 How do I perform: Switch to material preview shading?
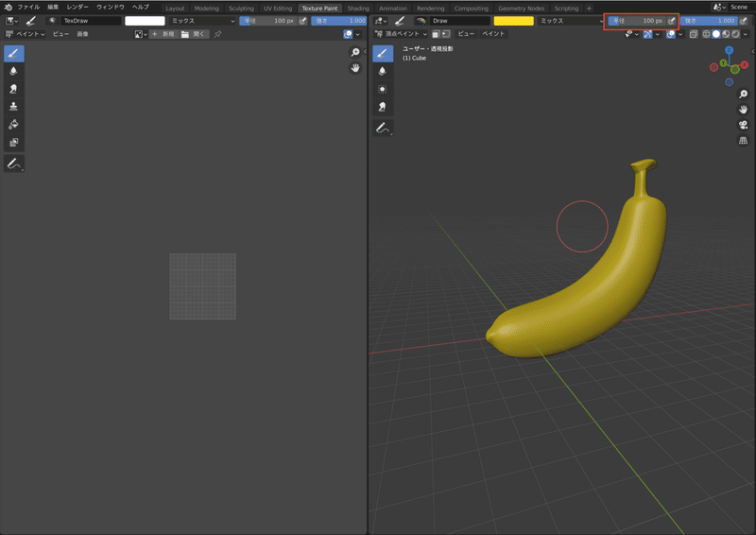726,34
